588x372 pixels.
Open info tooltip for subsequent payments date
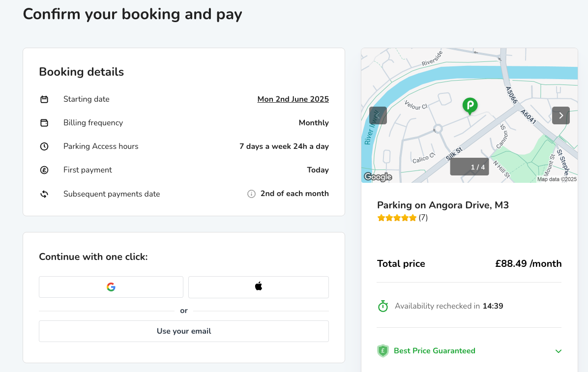[251, 194]
